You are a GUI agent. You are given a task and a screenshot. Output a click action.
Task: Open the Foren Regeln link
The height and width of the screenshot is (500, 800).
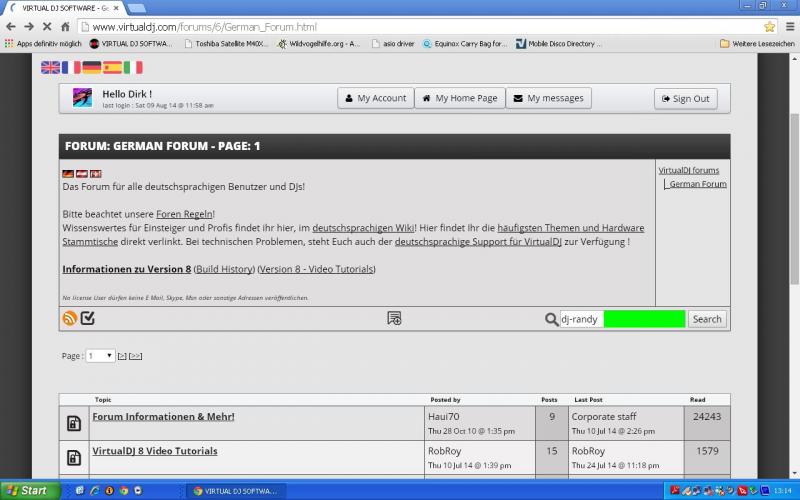[x=184, y=214]
